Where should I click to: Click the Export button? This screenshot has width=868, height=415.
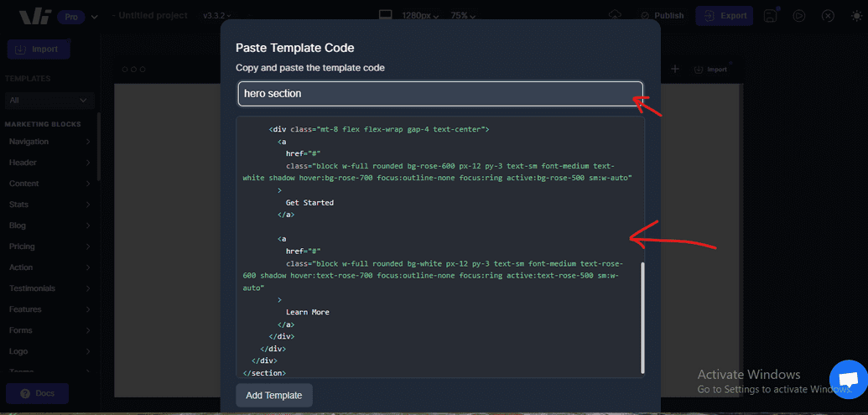click(x=725, y=15)
